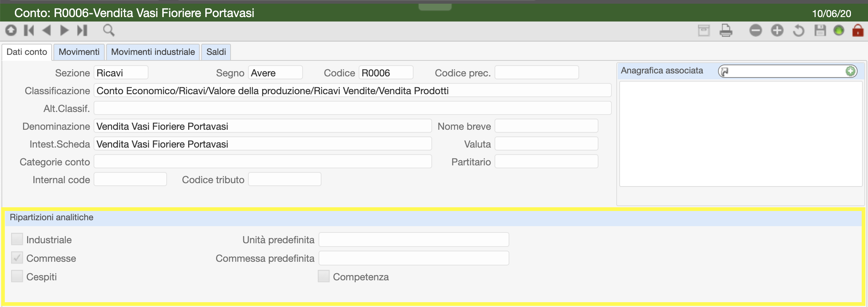This screenshot has width=868, height=307.
Task: Click the Codice field showing R0006
Action: (386, 73)
